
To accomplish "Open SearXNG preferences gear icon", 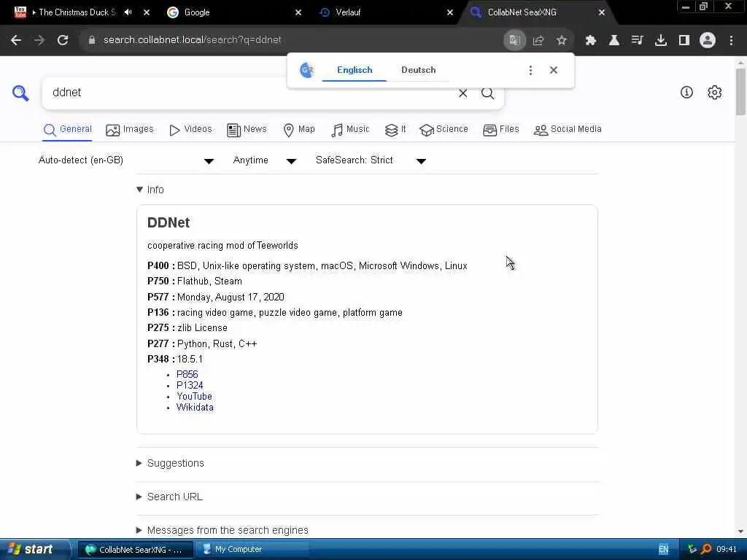I will pyautogui.click(x=715, y=93).
